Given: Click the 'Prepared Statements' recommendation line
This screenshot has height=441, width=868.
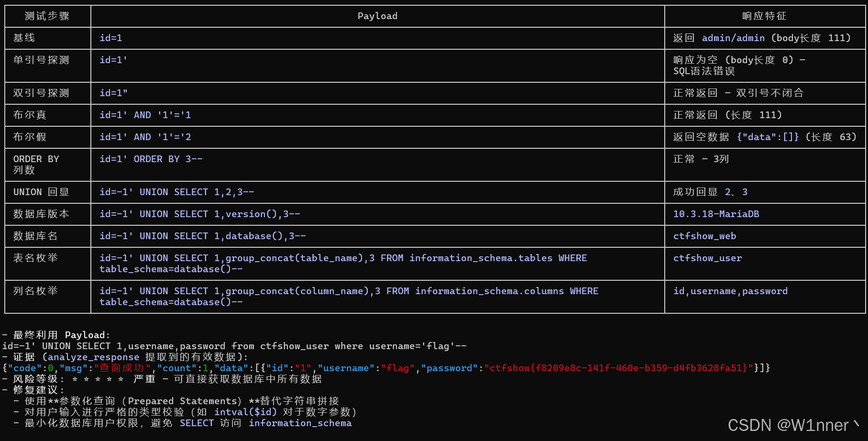Looking at the screenshot, I should tap(176, 401).
